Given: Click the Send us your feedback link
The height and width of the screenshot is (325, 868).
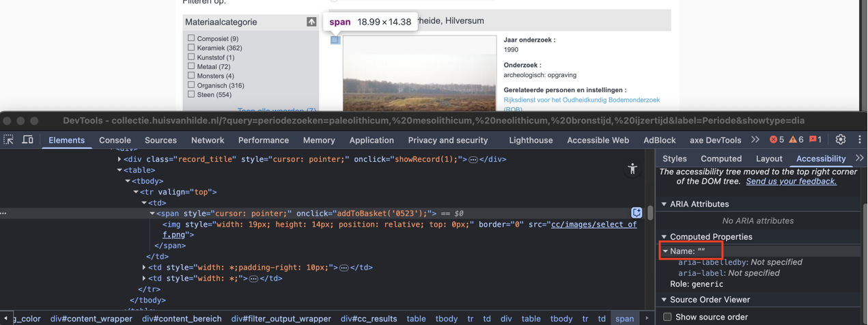Looking at the screenshot, I should tap(791, 182).
